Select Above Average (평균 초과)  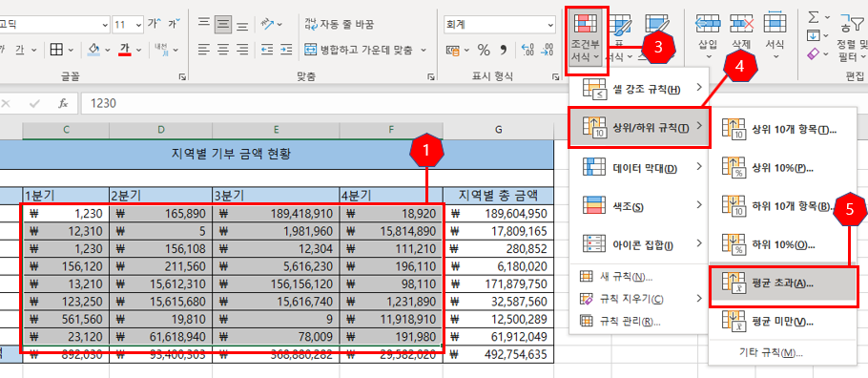[x=784, y=283]
